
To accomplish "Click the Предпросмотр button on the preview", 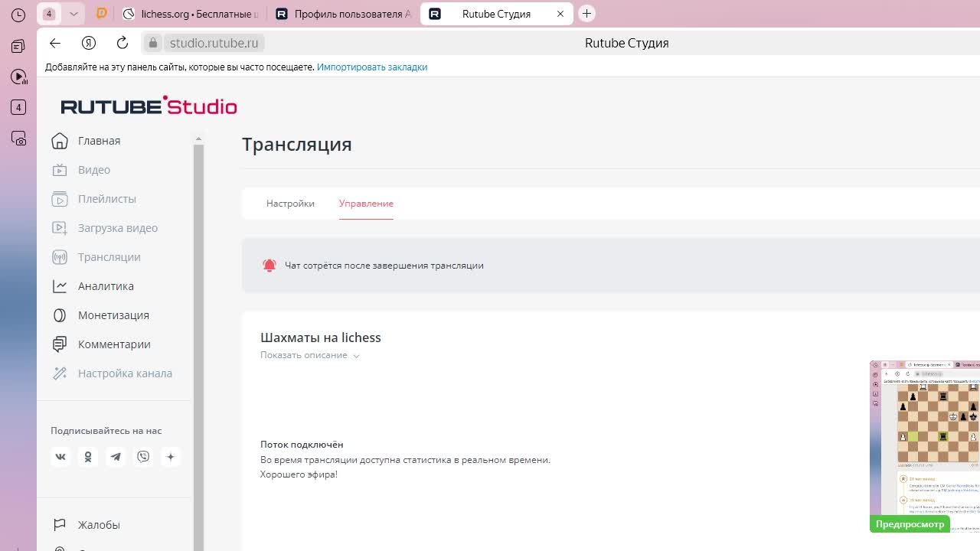I will click(910, 524).
